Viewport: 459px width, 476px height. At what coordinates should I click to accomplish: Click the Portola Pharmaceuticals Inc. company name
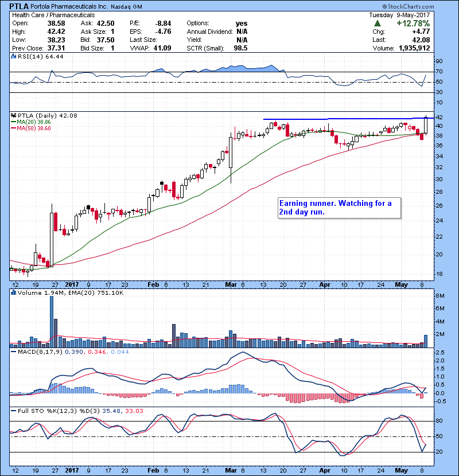click(69, 6)
